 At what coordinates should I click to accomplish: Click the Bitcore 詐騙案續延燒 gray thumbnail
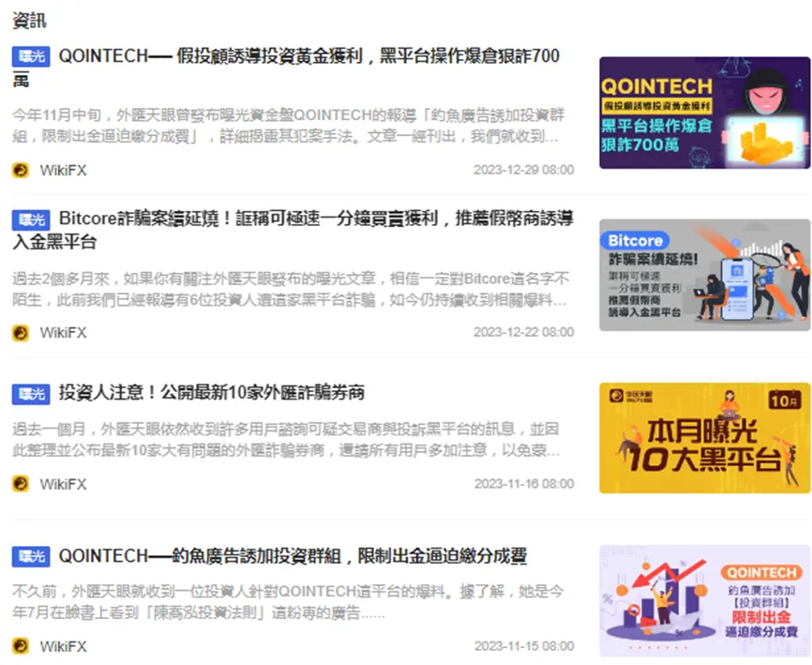(x=704, y=275)
